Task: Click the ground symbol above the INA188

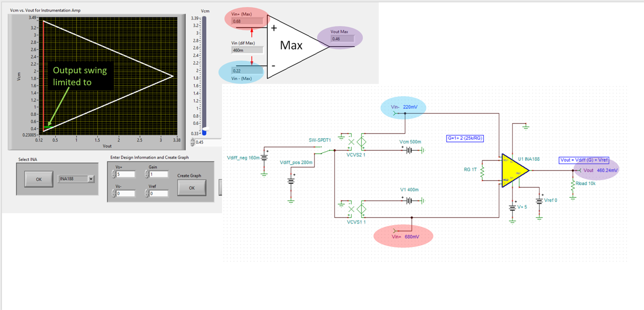Action: point(526,126)
